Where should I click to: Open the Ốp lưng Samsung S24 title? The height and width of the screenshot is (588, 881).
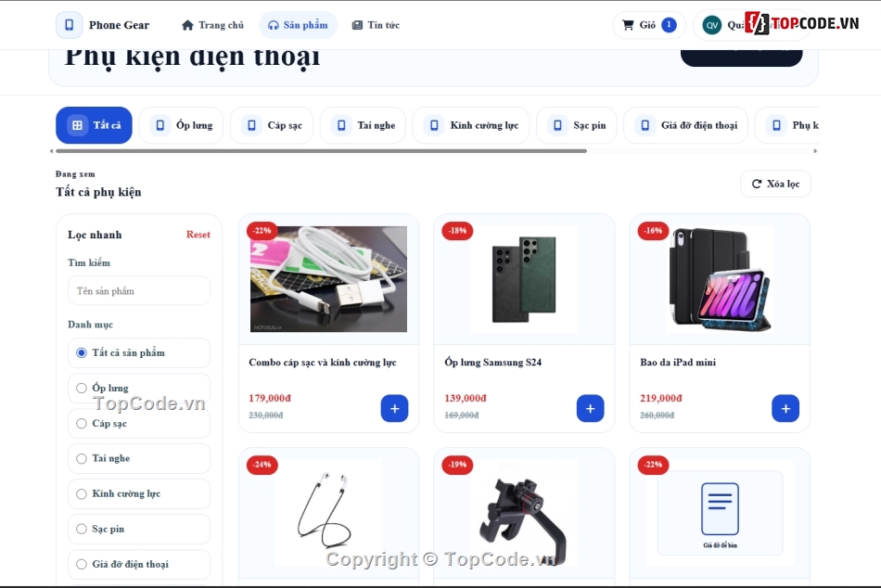[492, 363]
